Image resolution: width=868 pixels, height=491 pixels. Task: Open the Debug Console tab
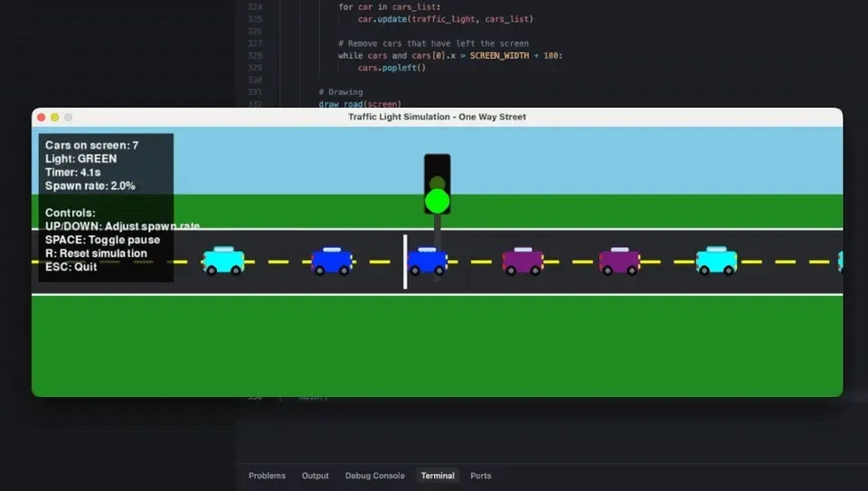click(374, 476)
